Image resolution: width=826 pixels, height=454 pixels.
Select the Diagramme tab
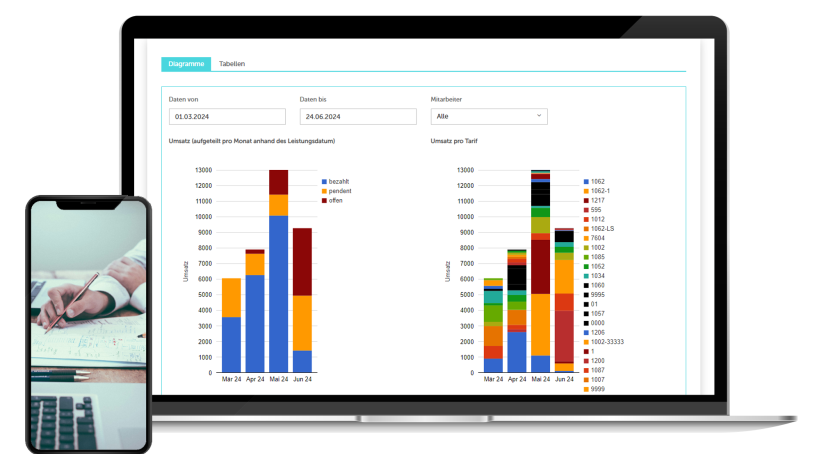point(186,64)
